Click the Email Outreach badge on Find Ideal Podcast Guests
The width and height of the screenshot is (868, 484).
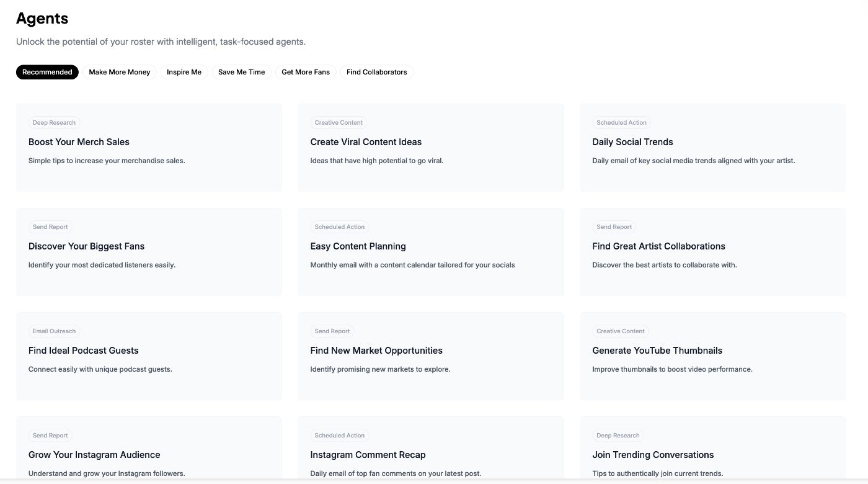click(54, 331)
